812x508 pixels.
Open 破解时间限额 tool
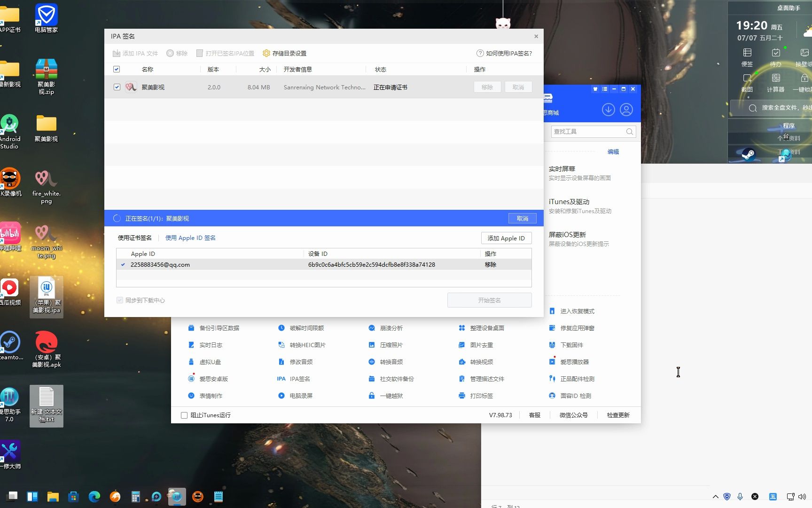301,328
